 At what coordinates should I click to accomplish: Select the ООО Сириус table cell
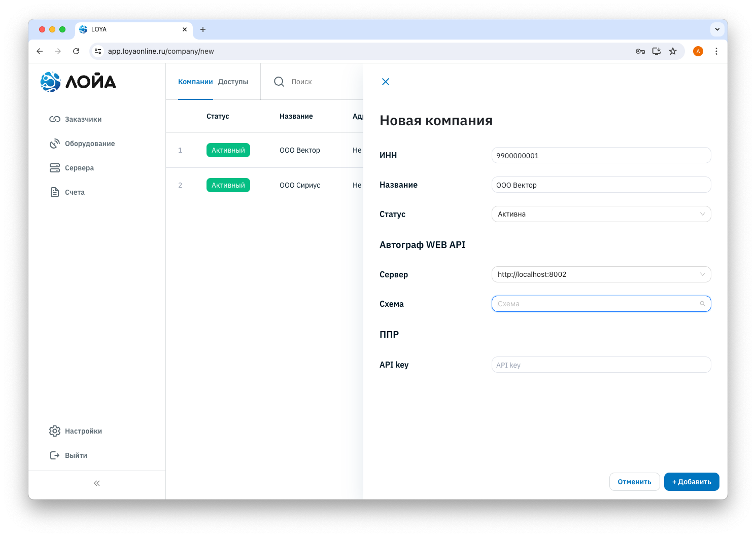[x=300, y=185]
